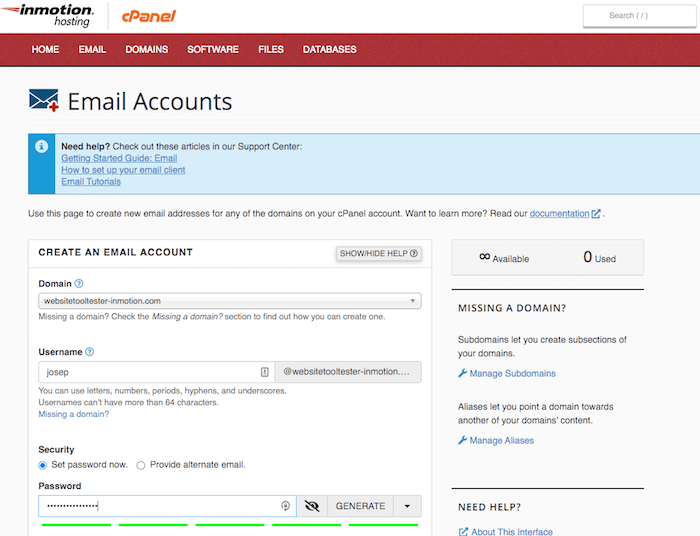Click the Email Accounts envelope icon
700x536 pixels.
[x=44, y=100]
